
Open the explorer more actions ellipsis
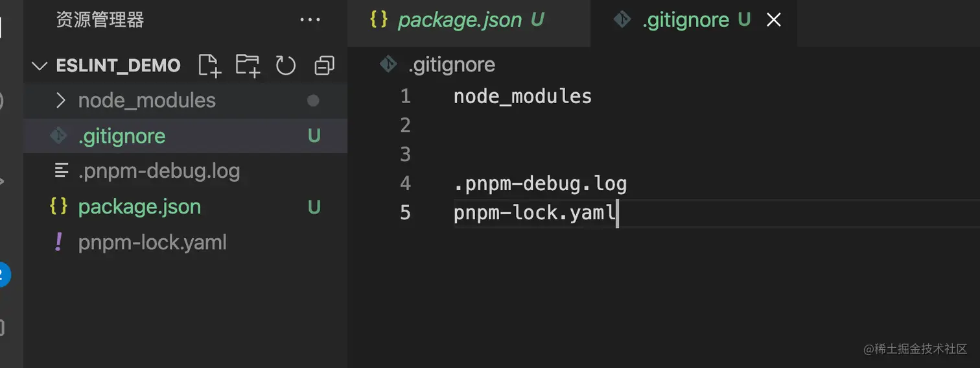(x=310, y=20)
